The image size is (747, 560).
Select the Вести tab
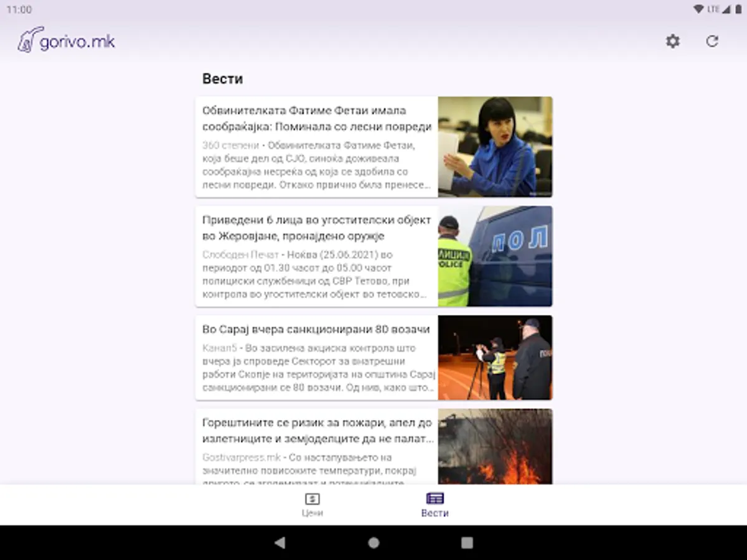coord(435,505)
